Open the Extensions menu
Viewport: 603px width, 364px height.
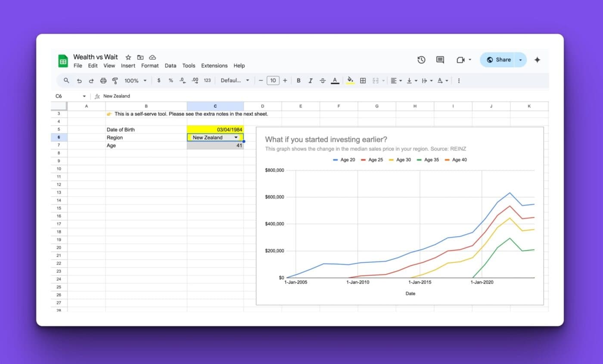point(214,66)
